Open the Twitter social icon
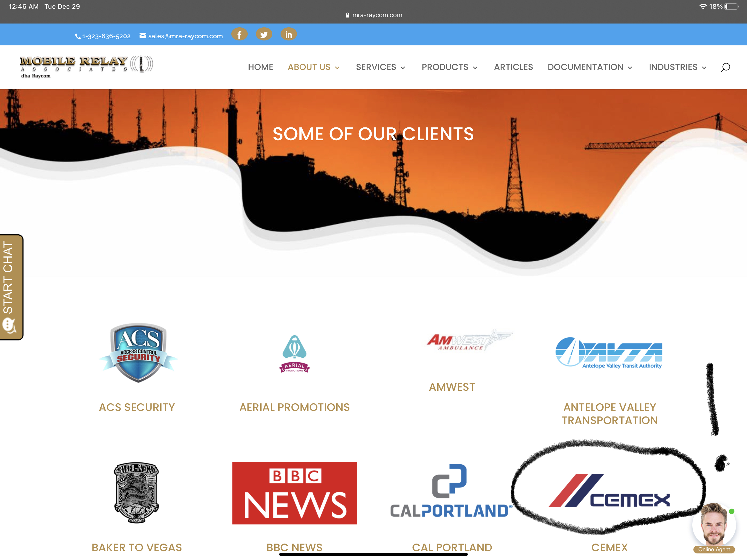The width and height of the screenshot is (747, 560). (x=264, y=34)
